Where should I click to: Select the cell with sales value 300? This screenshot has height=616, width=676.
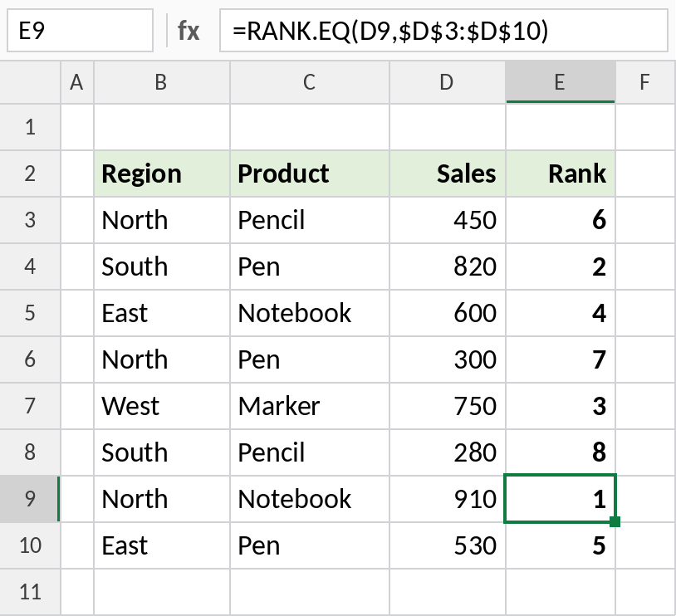point(448,360)
